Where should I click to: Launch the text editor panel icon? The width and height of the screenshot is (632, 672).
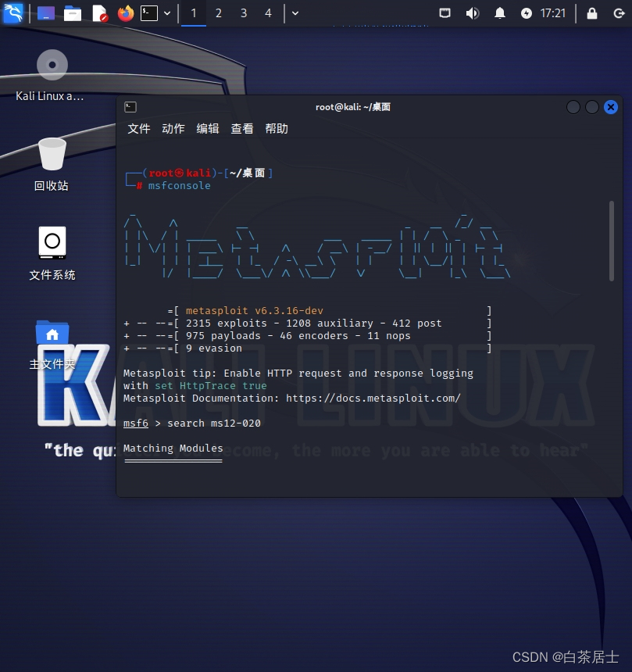click(99, 13)
